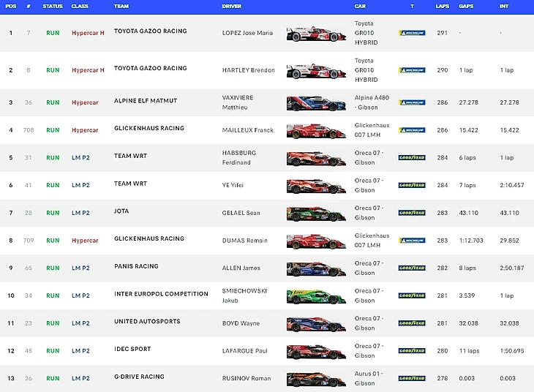Click the Michelin logo in Lopez Jose Maria's row
The image size is (534, 392).
pos(411,33)
